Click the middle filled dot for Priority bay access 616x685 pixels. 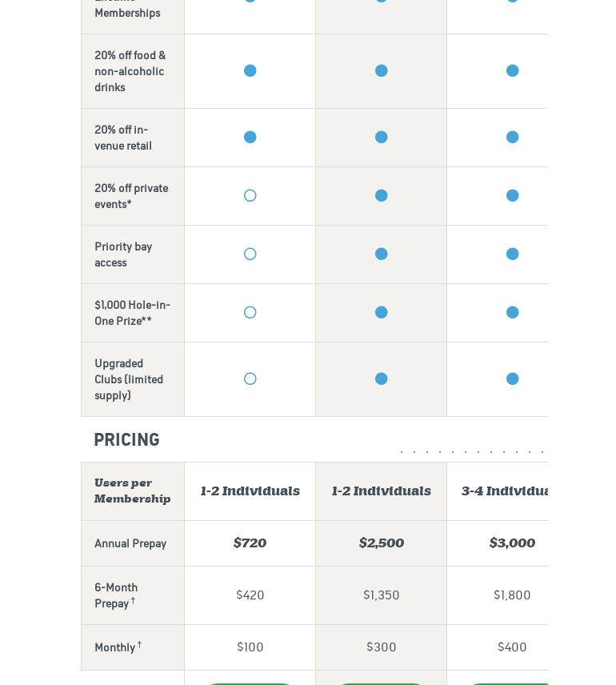tap(382, 254)
